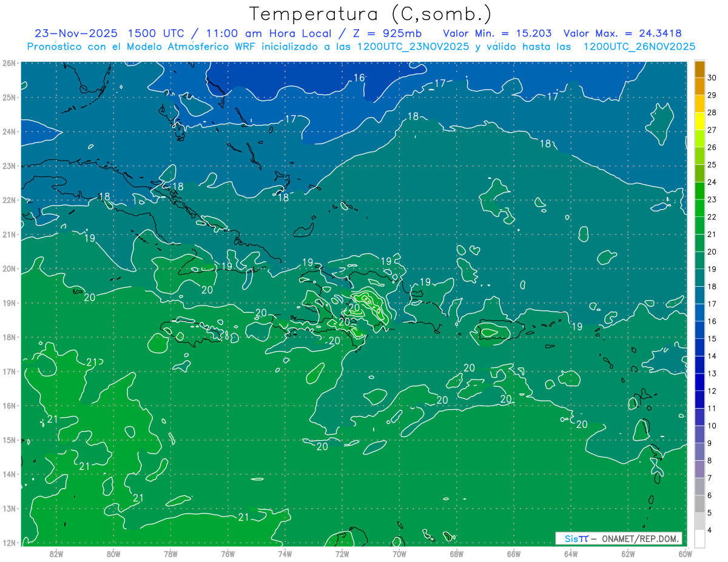Click the "26N" latitude axis label
Image resolution: width=728 pixels, height=562 pixels.
[9, 63]
